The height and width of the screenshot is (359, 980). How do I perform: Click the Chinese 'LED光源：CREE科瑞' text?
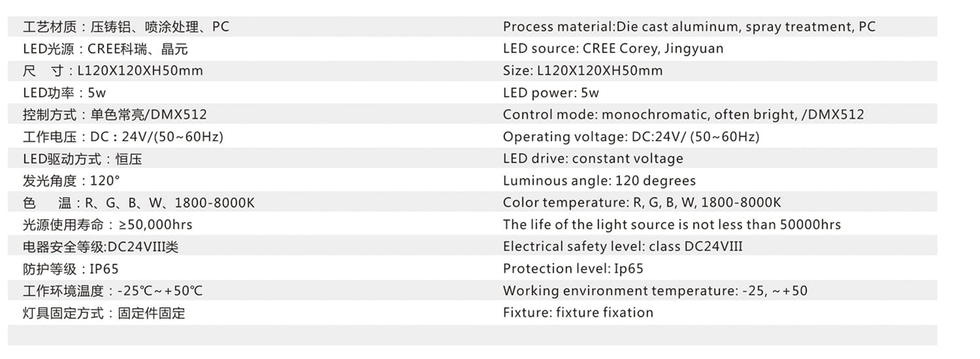pos(105,49)
